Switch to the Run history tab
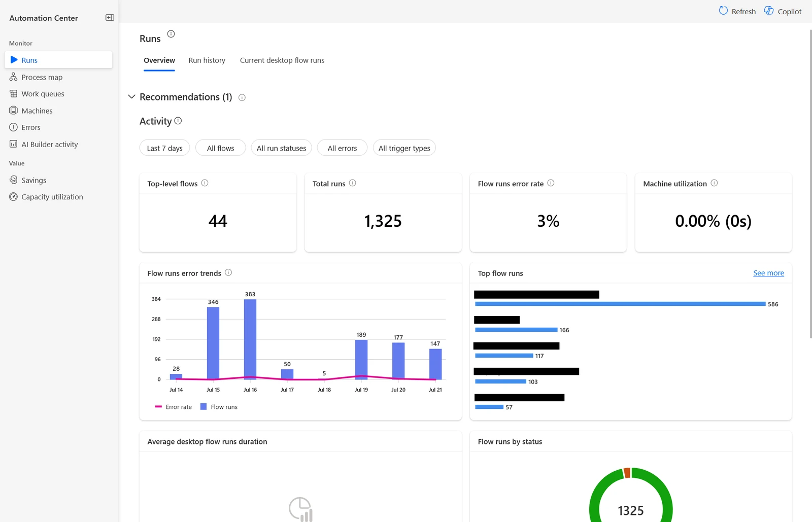The height and width of the screenshot is (522, 812). [207, 60]
